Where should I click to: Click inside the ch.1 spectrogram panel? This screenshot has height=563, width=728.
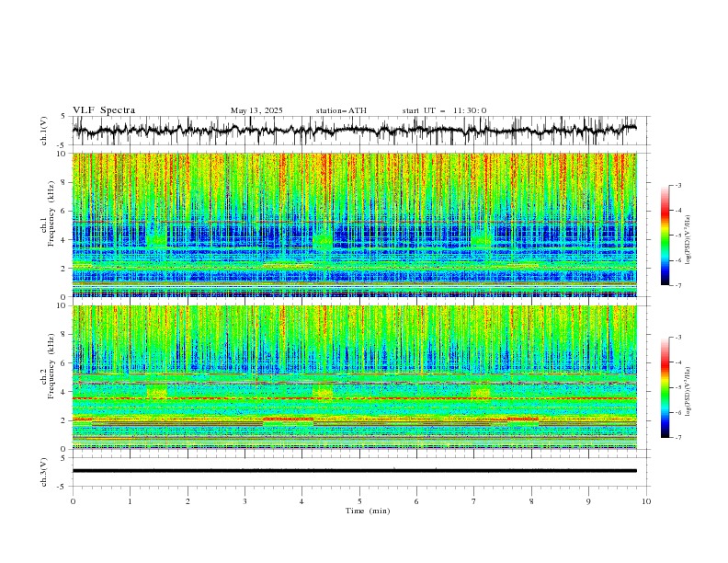[x=354, y=224]
